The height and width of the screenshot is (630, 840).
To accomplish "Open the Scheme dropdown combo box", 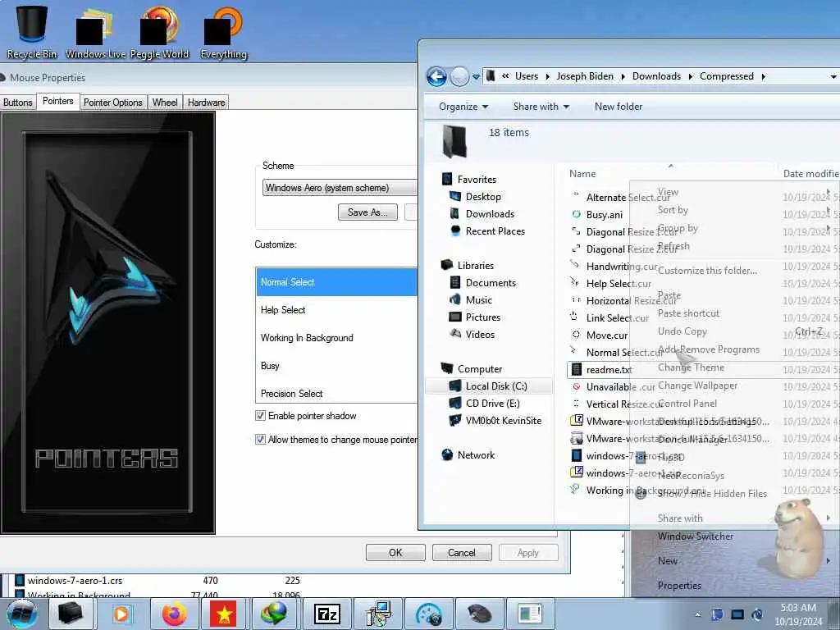I will 340,188.
